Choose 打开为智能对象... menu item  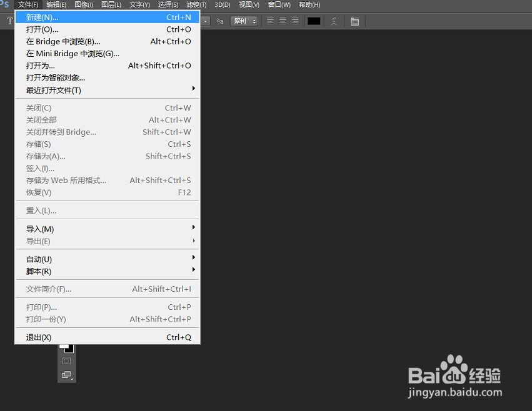tap(106, 77)
